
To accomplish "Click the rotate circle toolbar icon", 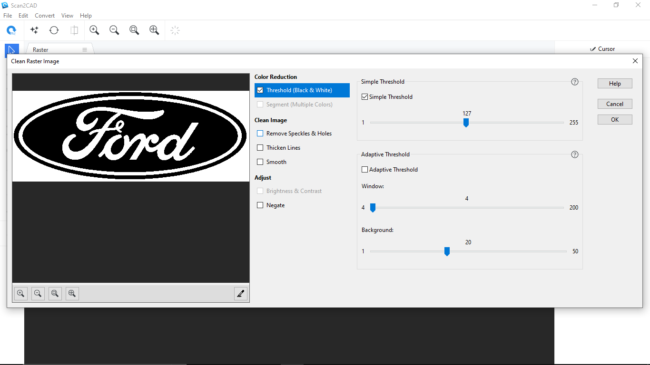I will click(x=54, y=30).
